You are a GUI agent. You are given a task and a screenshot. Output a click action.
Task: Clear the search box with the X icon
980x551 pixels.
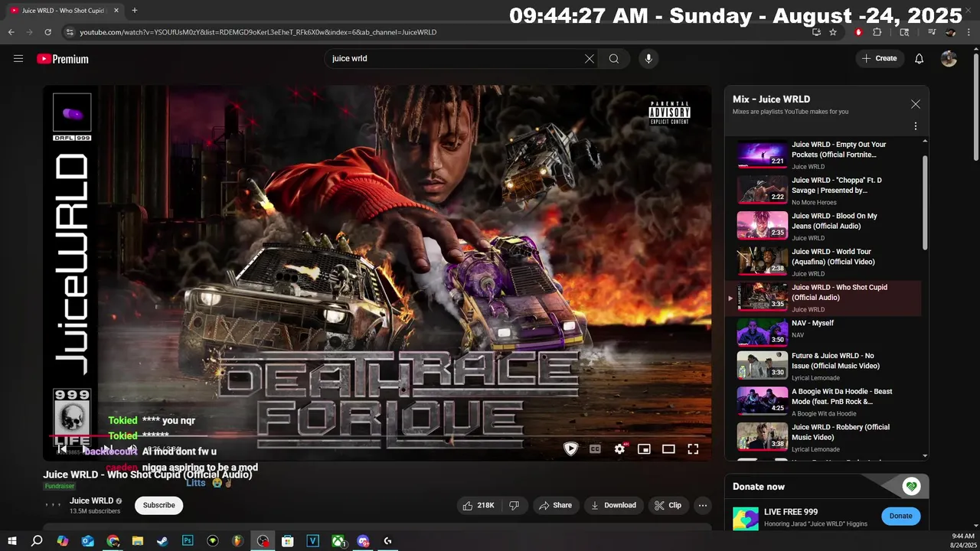point(590,59)
